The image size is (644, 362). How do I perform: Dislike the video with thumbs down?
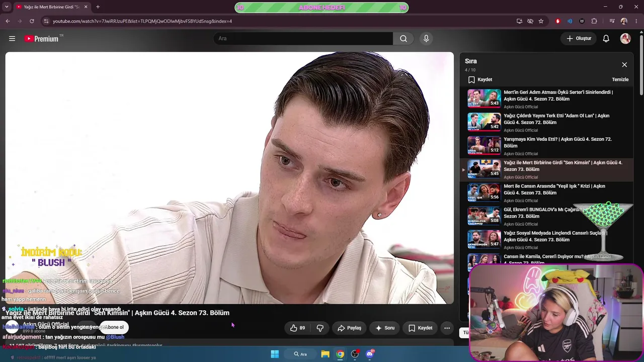tap(320, 328)
